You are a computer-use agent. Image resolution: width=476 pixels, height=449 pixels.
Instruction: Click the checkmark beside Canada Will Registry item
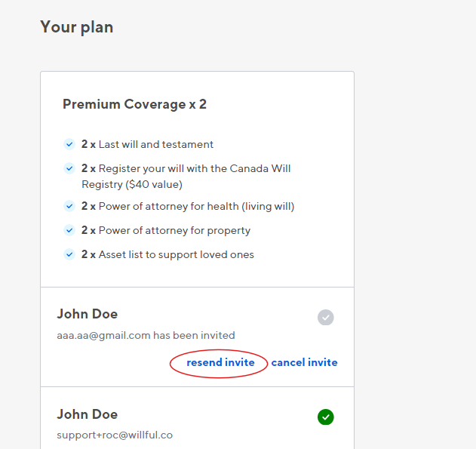click(x=69, y=168)
